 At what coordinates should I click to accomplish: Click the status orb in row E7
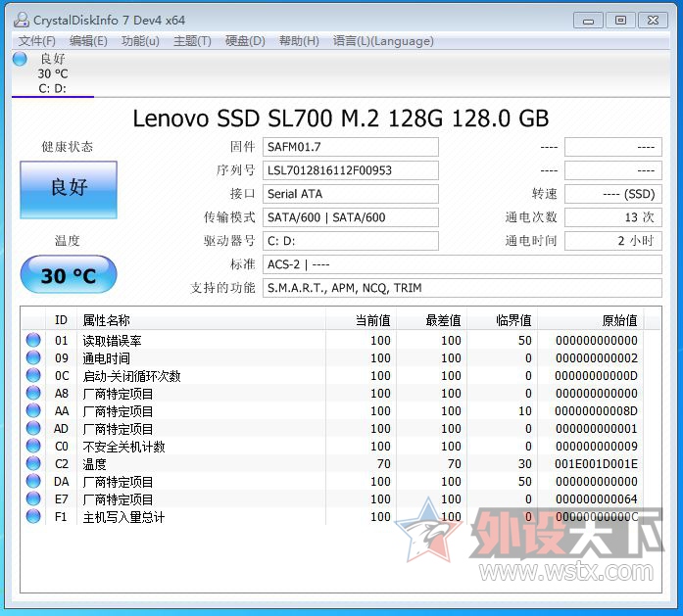pos(33,498)
